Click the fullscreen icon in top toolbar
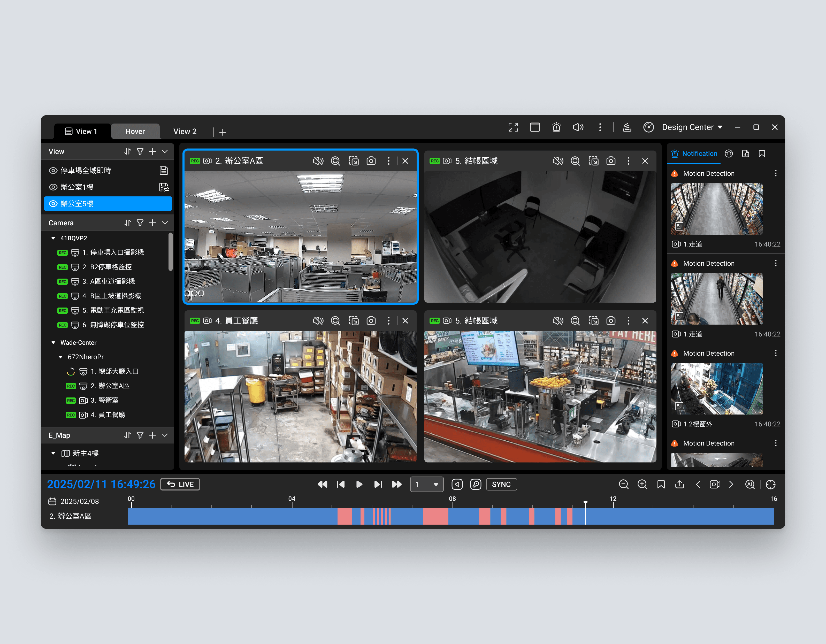 click(x=513, y=127)
